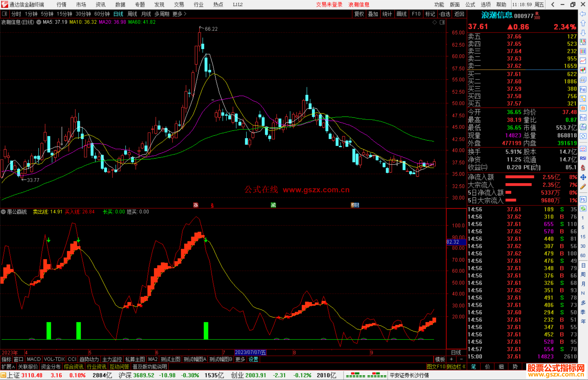The height and width of the screenshot is (380, 588).
Task: Click the orange square icon left of 上证
Action: coord(3,375)
